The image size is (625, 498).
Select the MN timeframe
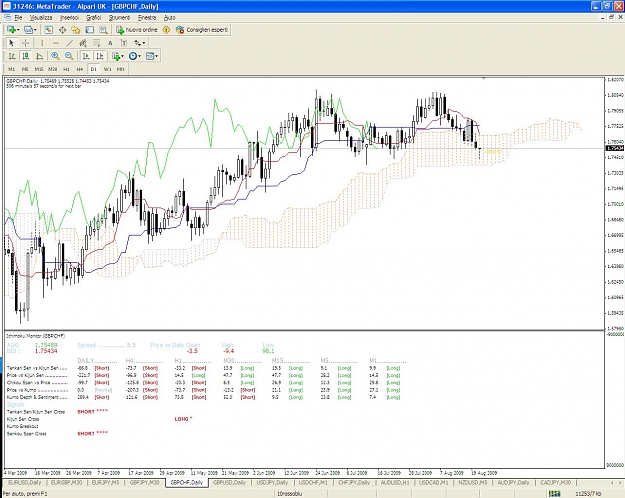tap(120, 69)
